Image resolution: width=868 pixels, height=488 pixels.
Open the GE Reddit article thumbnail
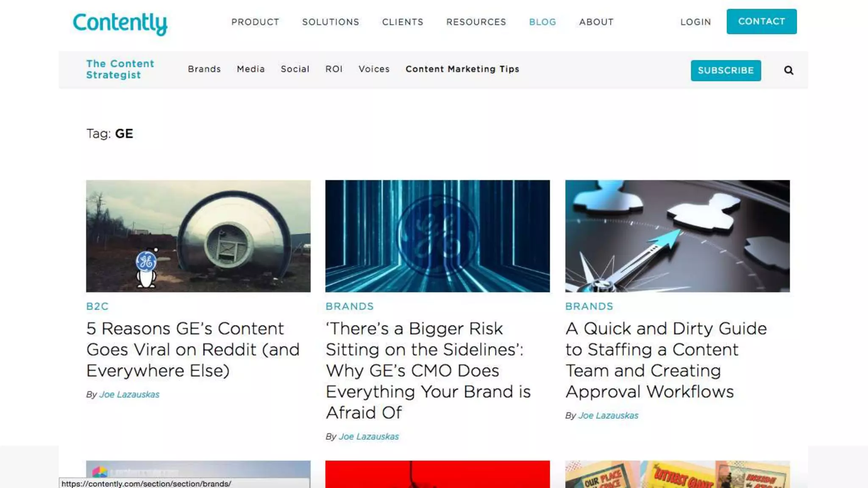[x=198, y=236]
